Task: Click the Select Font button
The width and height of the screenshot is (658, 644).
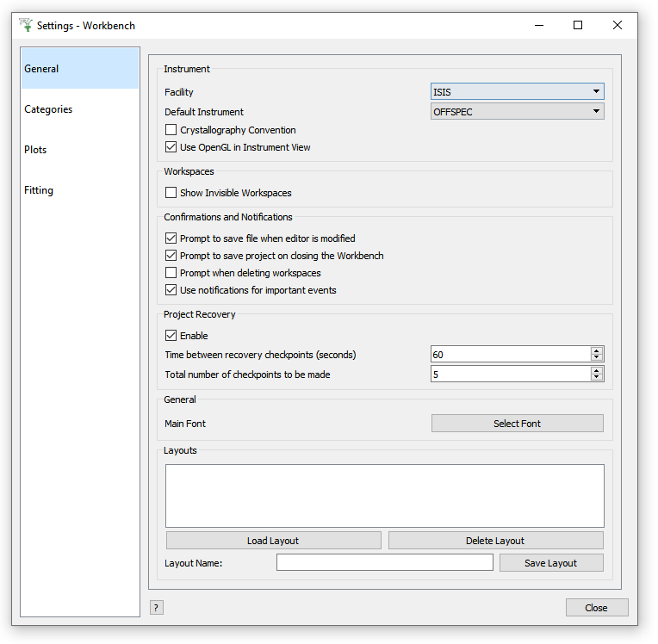Action: (517, 424)
